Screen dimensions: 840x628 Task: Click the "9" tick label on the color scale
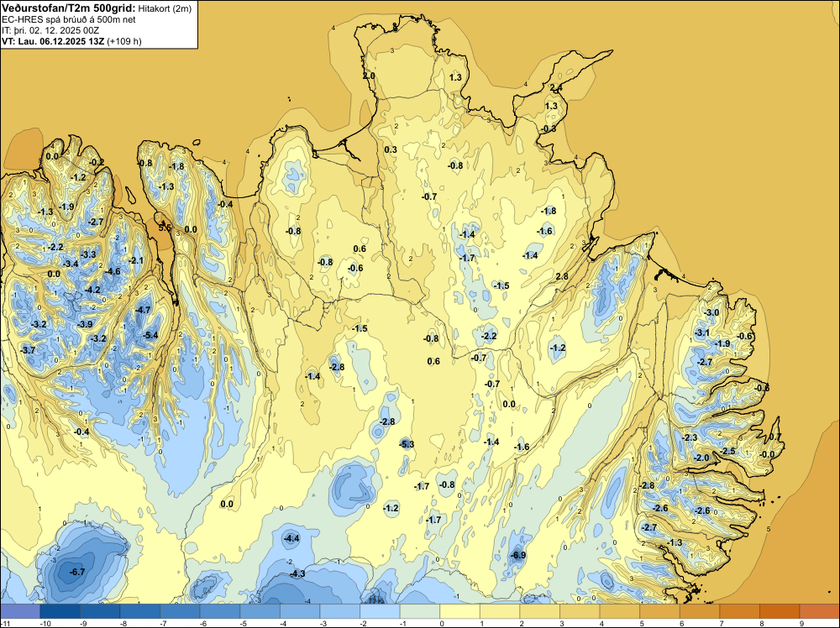(802, 624)
